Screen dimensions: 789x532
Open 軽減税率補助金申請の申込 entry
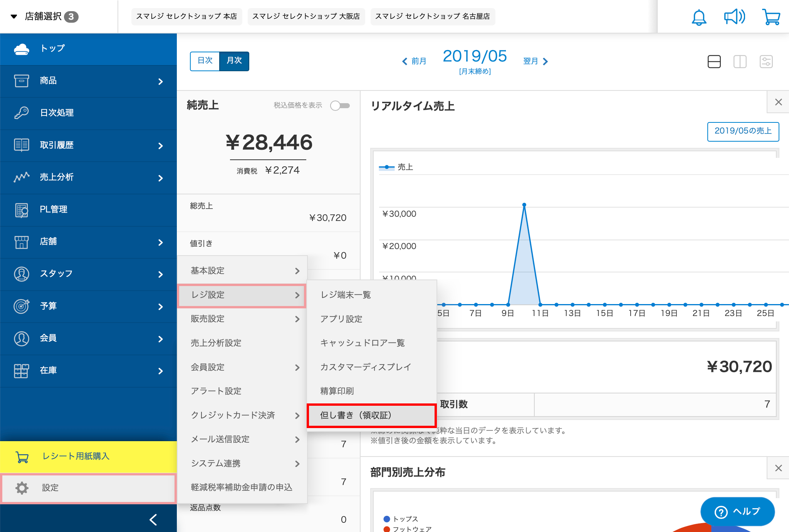coord(242,487)
